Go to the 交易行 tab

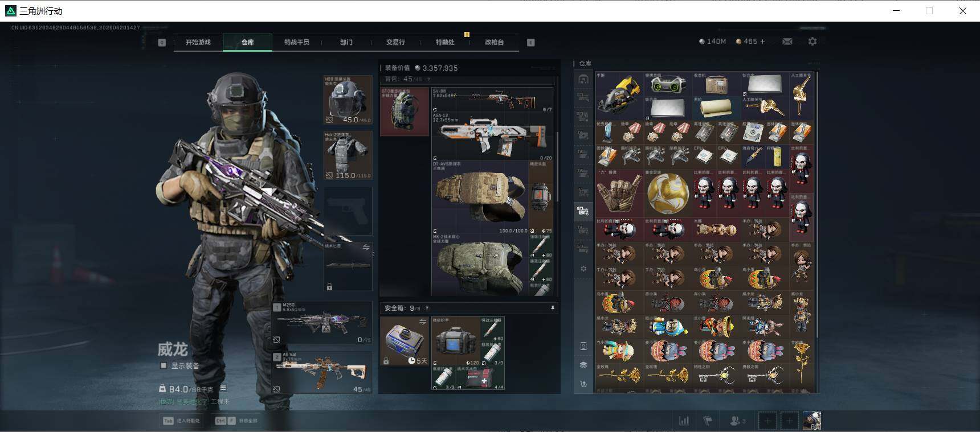395,42
